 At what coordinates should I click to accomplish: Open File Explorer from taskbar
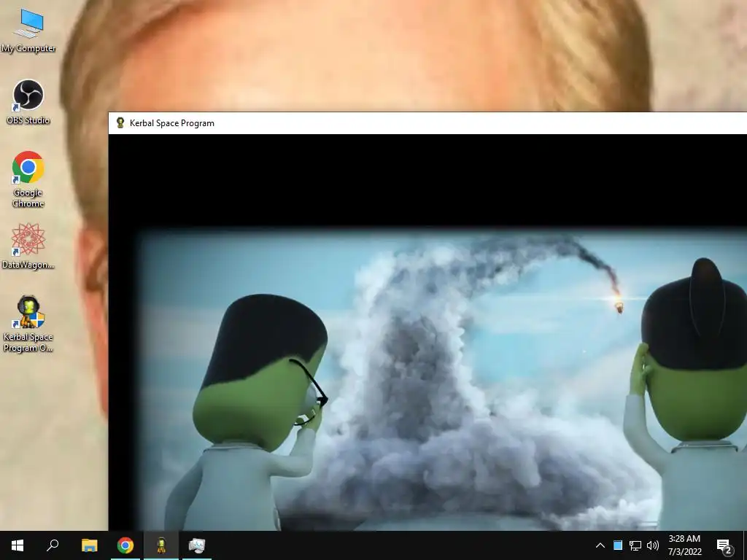(x=89, y=545)
